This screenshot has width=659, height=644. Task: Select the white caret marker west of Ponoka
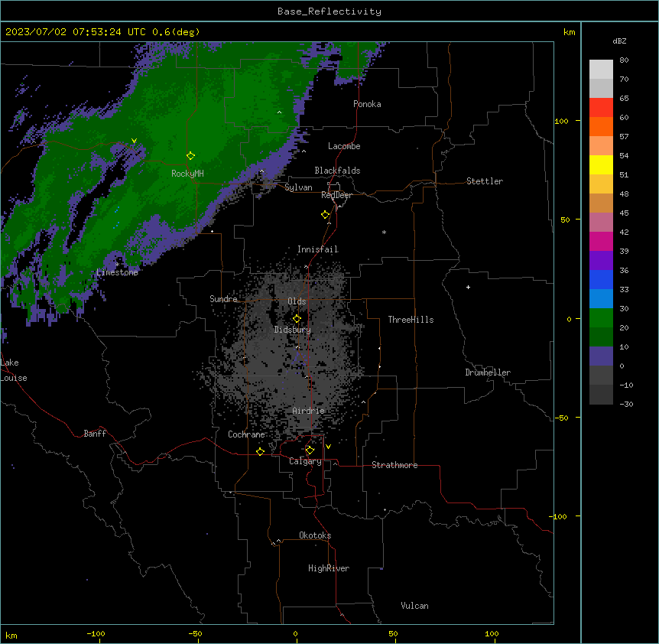tap(279, 112)
